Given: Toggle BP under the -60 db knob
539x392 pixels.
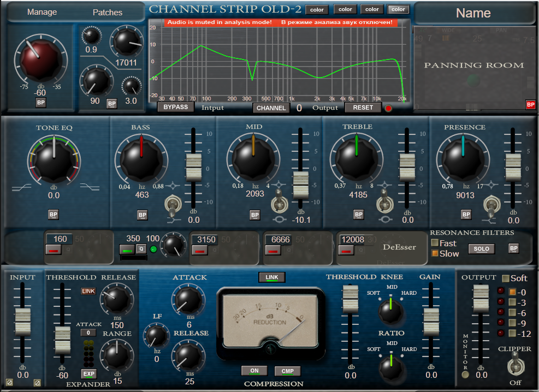Looking at the screenshot, I should [x=41, y=103].
